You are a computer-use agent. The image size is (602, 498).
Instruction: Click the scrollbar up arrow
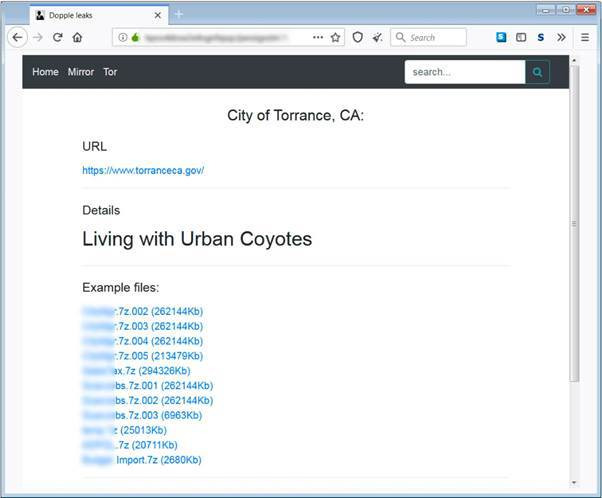(574, 60)
